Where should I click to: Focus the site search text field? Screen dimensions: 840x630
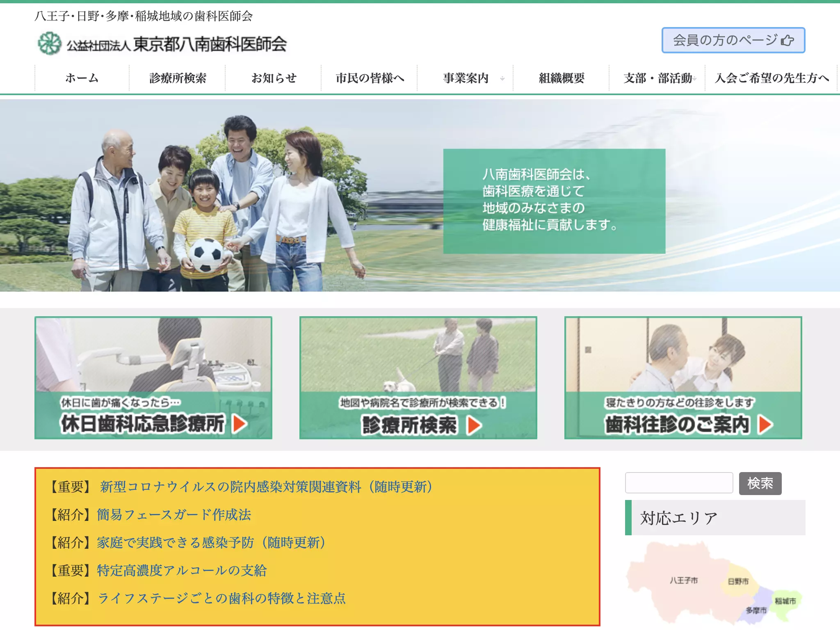(679, 483)
